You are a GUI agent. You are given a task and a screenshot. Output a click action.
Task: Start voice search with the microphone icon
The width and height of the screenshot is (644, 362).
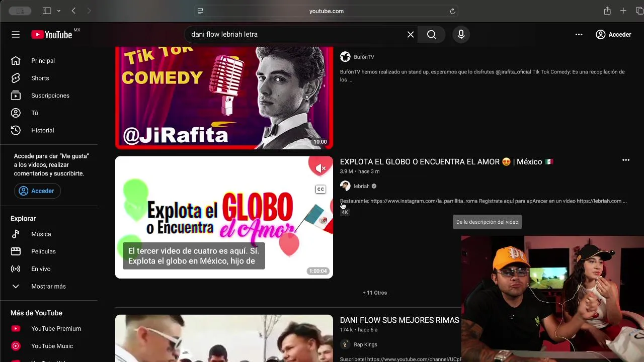pos(461,35)
